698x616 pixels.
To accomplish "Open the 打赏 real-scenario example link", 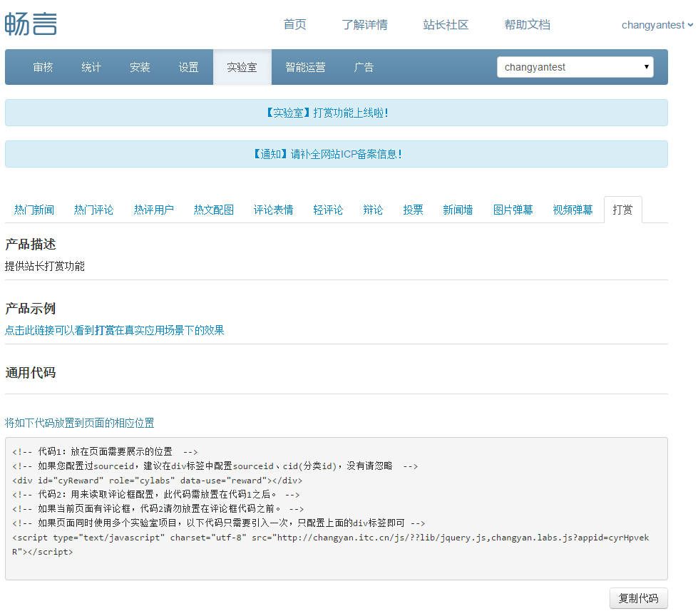I will tap(115, 330).
